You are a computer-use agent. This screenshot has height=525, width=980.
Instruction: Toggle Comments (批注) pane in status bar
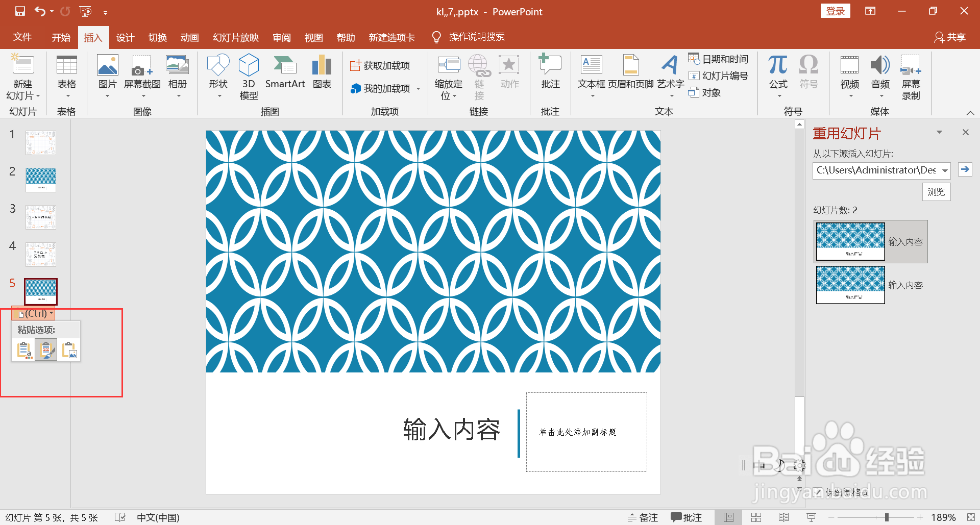click(x=686, y=517)
